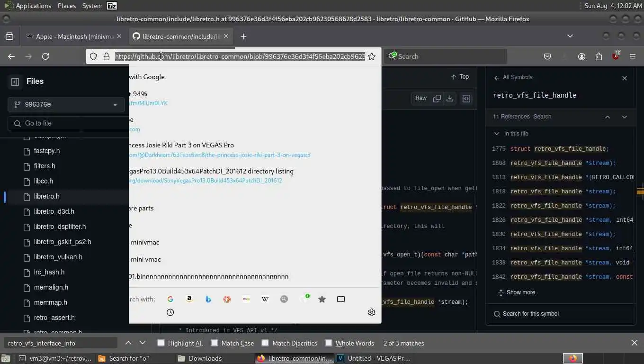Screen dimensions: 644x364
Task: Open the shield tracking protection icon
Action: tap(93, 56)
